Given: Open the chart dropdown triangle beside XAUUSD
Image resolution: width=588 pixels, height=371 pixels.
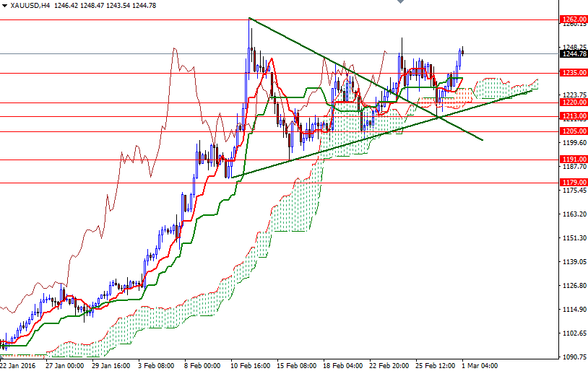Looking at the screenshot, I should pos(4,6).
